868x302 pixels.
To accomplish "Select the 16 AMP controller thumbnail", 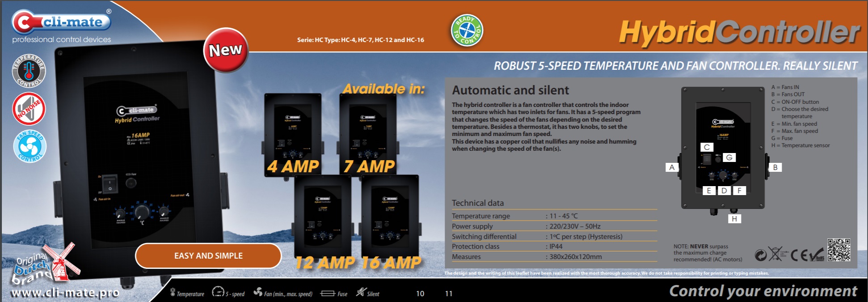I will point(390,219).
